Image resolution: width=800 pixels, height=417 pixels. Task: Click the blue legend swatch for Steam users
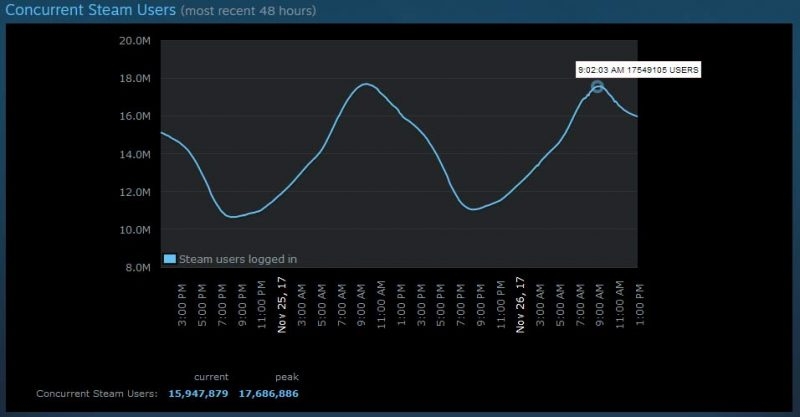(x=170, y=259)
